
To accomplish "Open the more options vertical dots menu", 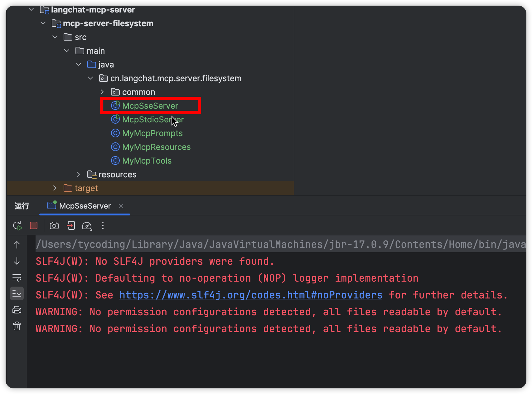I will click(103, 226).
